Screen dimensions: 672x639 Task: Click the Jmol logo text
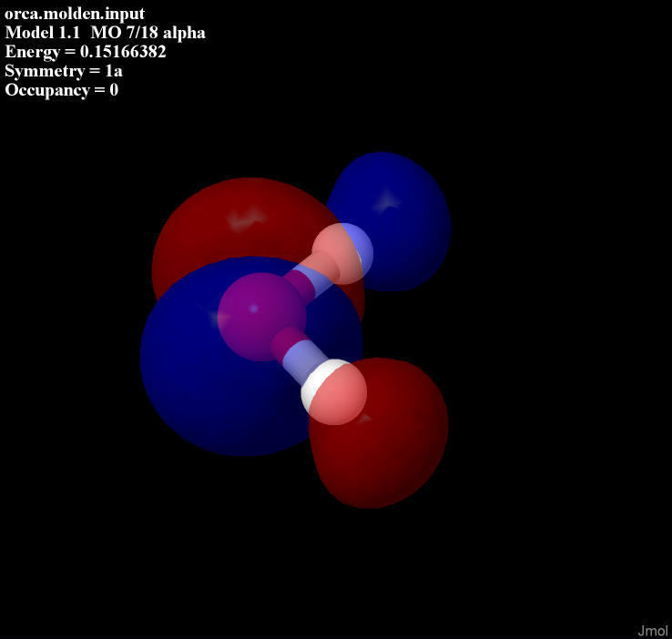652,631
